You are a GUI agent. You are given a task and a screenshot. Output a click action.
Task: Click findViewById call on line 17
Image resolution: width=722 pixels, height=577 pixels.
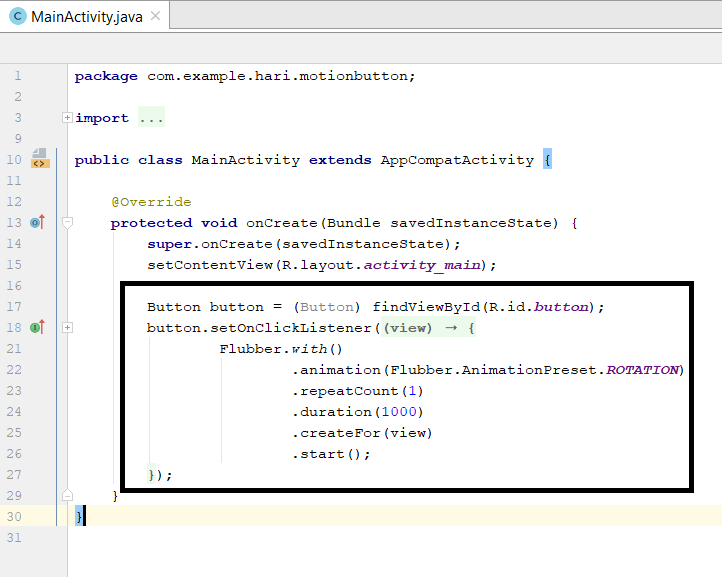426,307
